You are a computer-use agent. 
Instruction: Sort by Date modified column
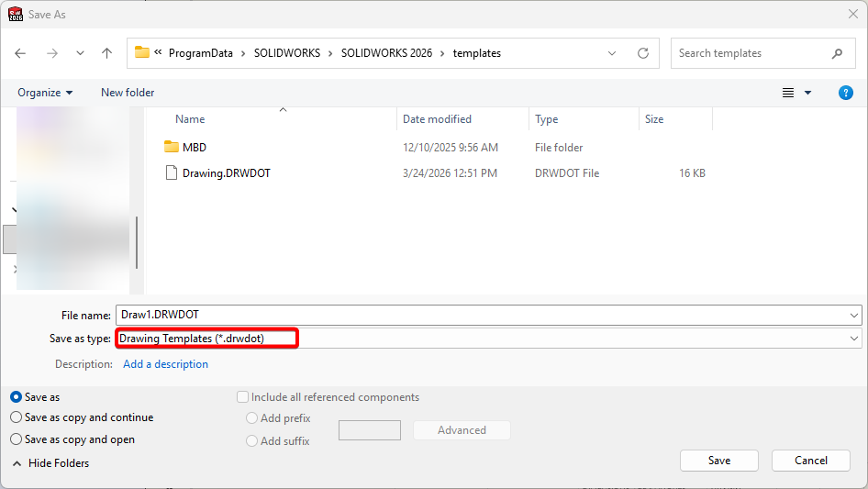click(437, 119)
